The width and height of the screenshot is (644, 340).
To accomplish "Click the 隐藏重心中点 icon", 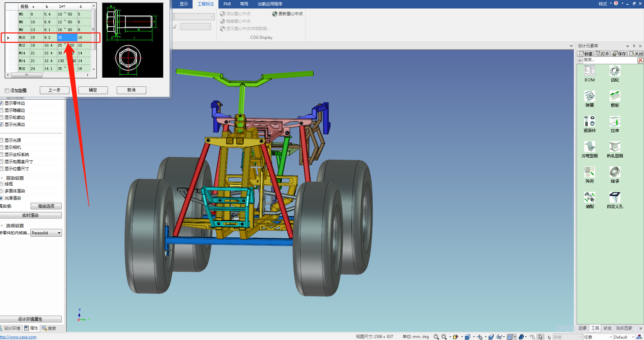I will [x=223, y=21].
